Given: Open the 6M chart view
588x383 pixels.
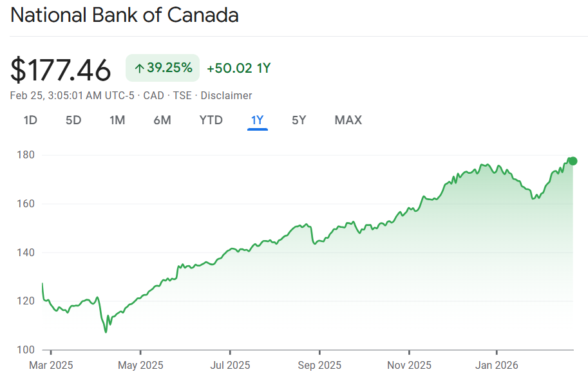Looking at the screenshot, I should tap(162, 120).
